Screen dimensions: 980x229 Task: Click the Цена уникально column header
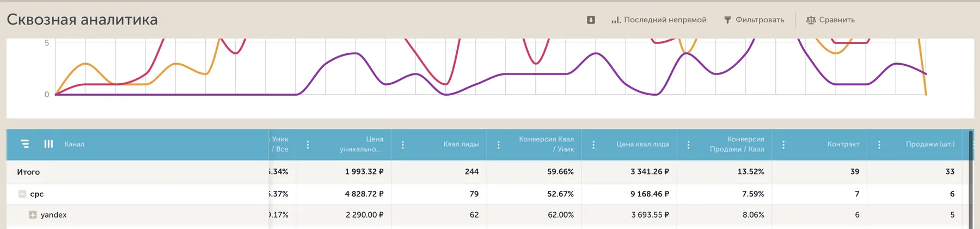[x=362, y=144]
